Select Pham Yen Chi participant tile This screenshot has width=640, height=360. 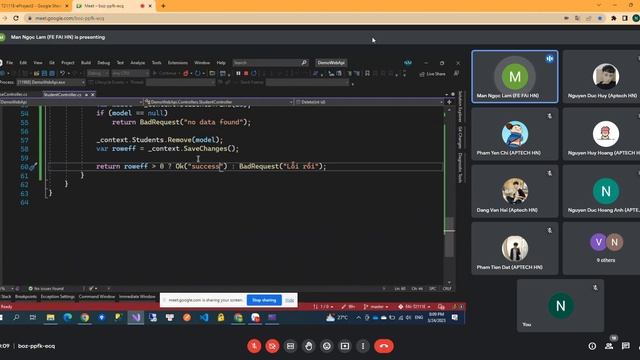click(x=515, y=134)
